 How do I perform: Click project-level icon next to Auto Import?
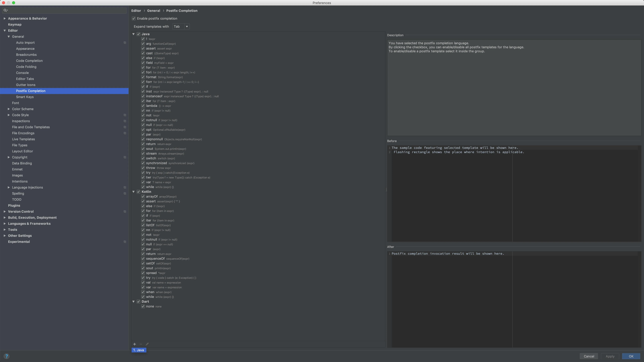tap(125, 43)
